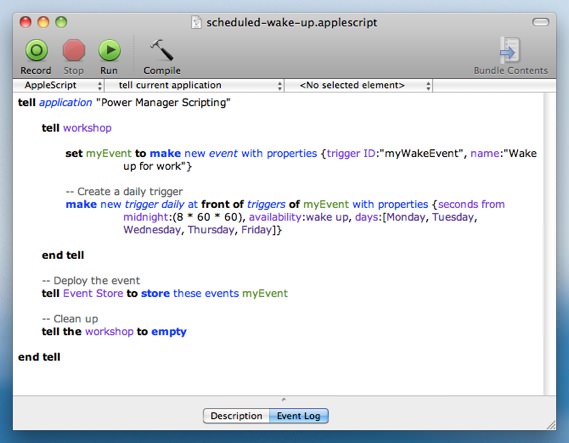This screenshot has height=443, width=569.
Task: Open the AppleScript language dropdown
Action: 59,85
